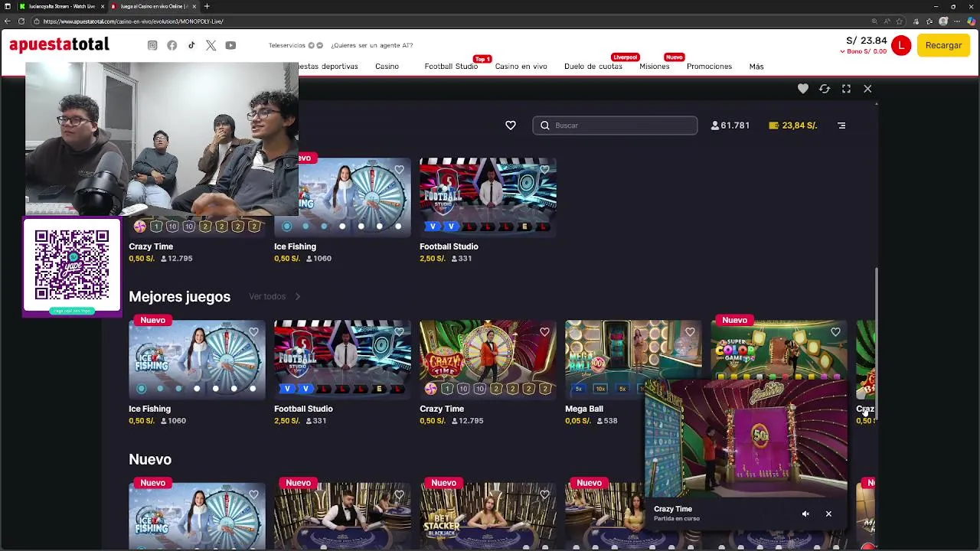Favorite Bet Stacker Blackjack card
Viewport: 980px width, 551px height.
544,495
